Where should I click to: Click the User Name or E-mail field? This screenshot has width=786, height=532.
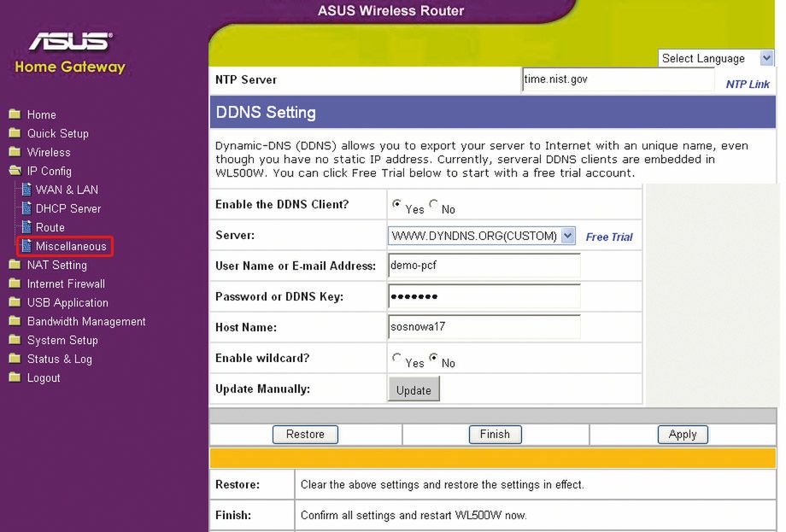(x=484, y=266)
